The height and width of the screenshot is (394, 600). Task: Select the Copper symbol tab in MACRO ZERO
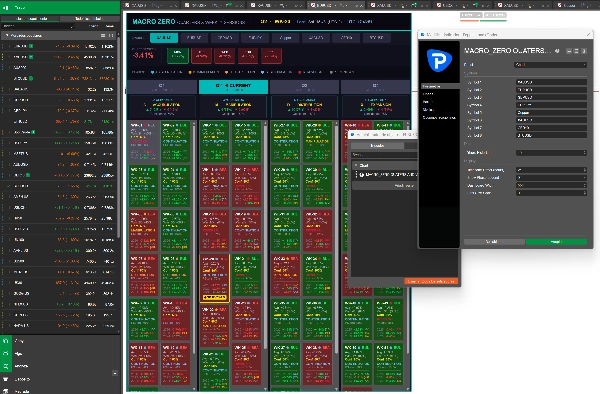(x=286, y=38)
